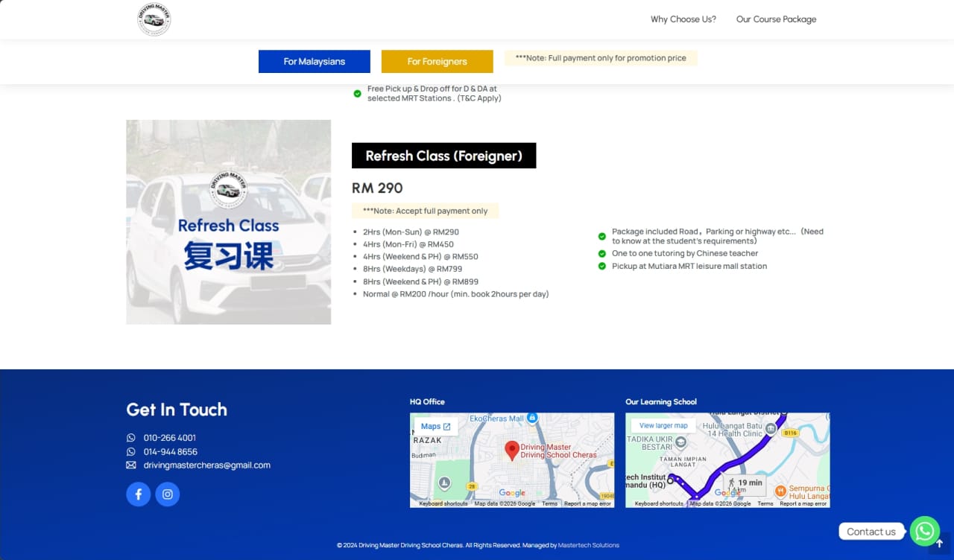Click the RM 290 price text
The image size is (954, 560).
[x=377, y=188]
